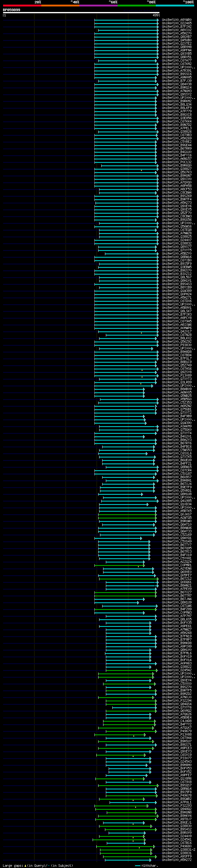This screenshot has height=868, width=197.
Task: Select label UniRef100_C6SVI9
Action: coord(176,755)
